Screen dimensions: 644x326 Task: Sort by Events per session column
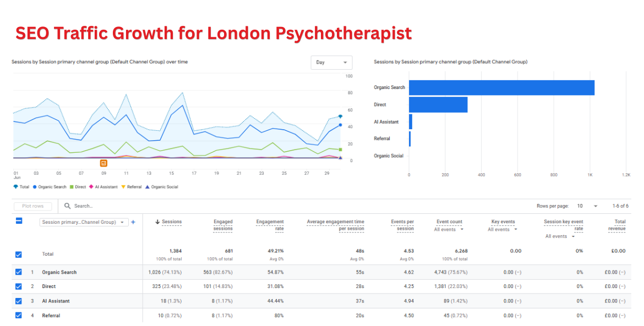pyautogui.click(x=402, y=225)
